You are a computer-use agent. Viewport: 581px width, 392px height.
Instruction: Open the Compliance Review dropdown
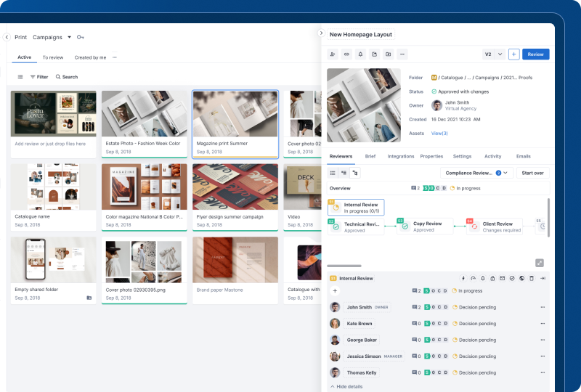(x=477, y=173)
